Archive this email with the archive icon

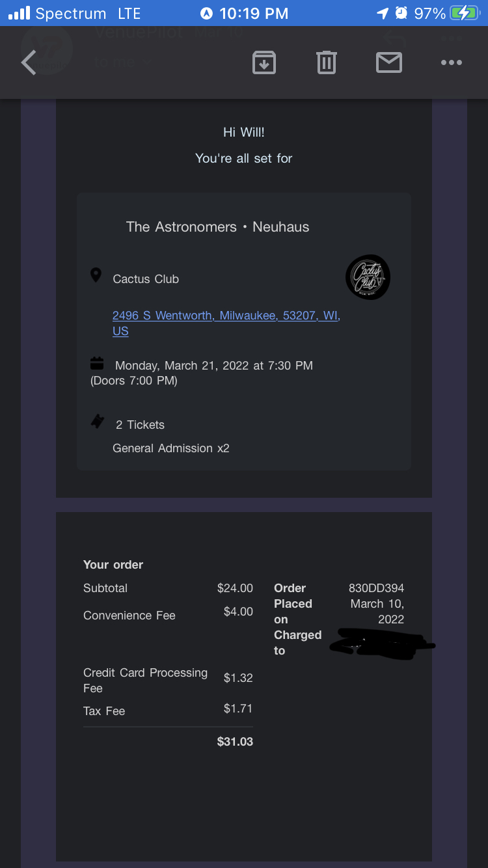tap(264, 62)
